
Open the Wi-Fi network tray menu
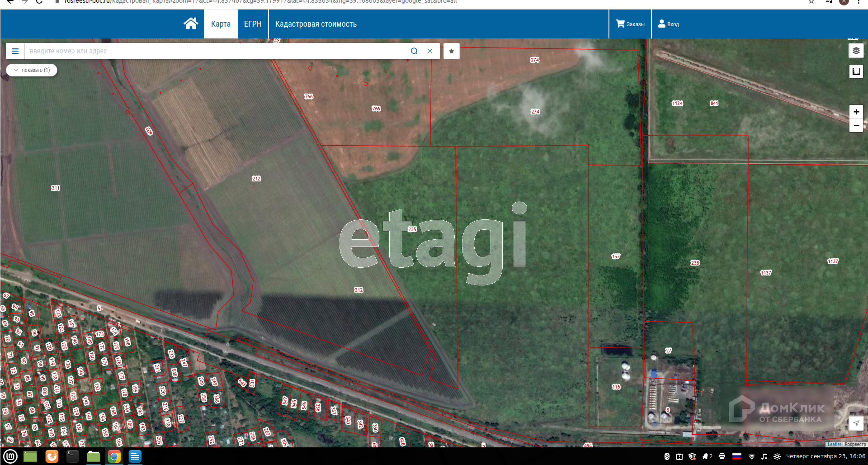pos(752,456)
